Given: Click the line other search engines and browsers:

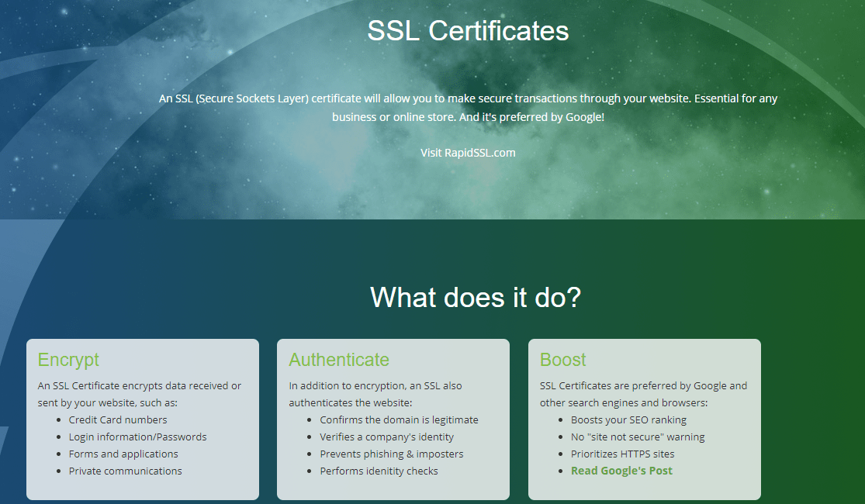Looking at the screenshot, I should tap(624, 402).
